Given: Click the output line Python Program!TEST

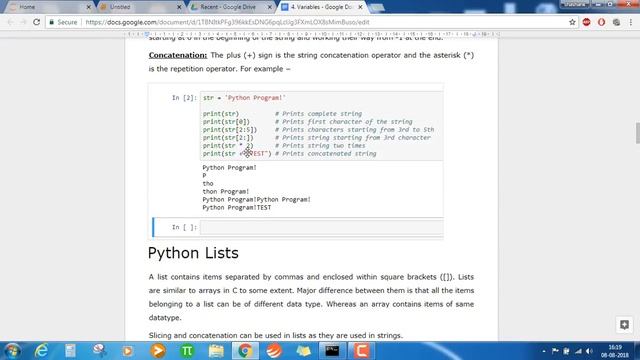Looking at the screenshot, I should (237, 207).
